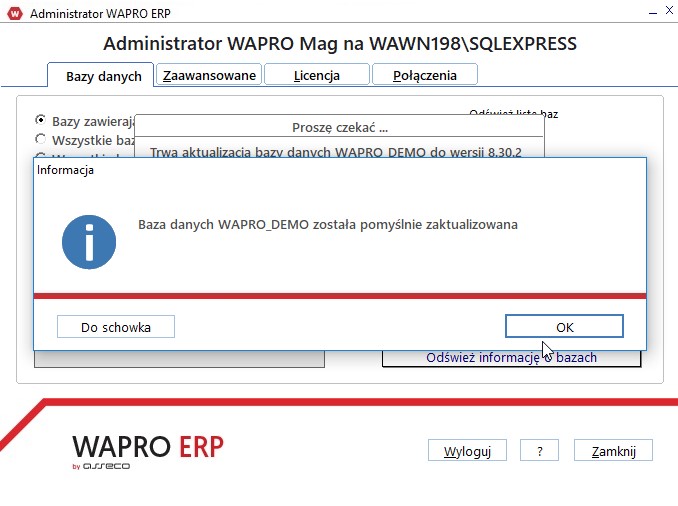The image size is (678, 506).
Task: Click Odśwież informację o bazach button
Action: click(512, 358)
